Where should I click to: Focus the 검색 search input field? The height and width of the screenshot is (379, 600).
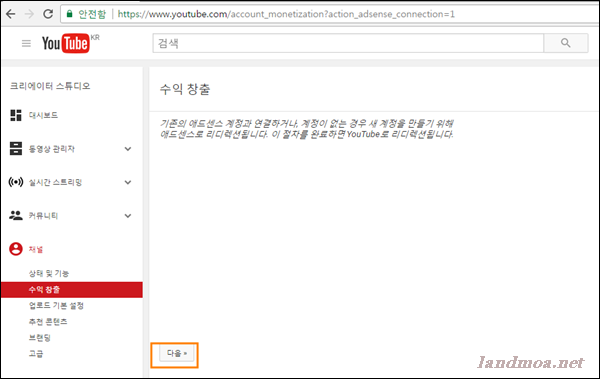click(348, 43)
